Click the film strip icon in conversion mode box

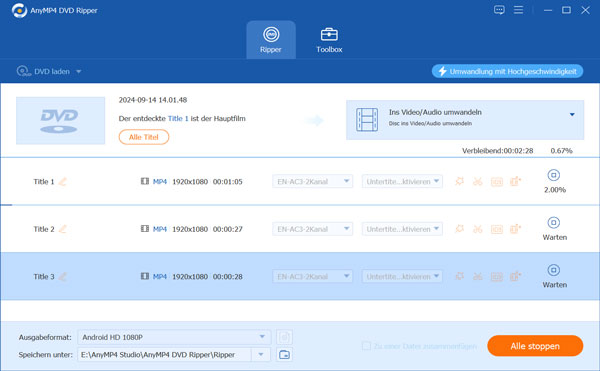click(367, 120)
